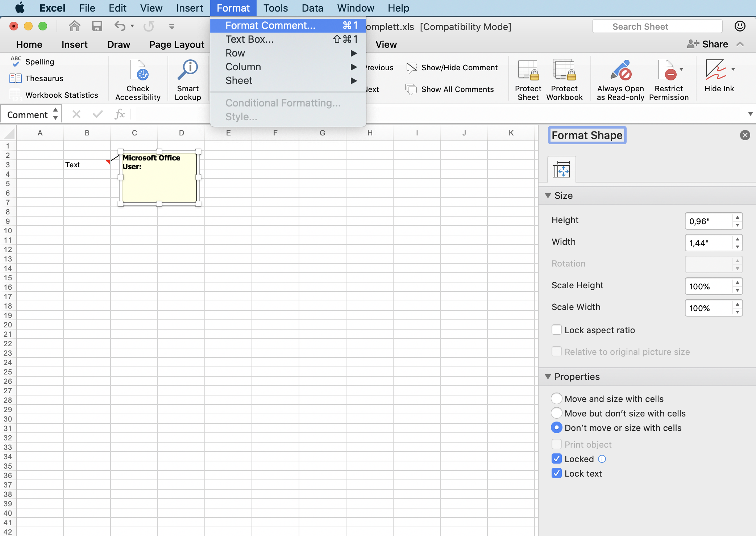
Task: Click the Format menu in the menu bar
Action: tap(232, 8)
